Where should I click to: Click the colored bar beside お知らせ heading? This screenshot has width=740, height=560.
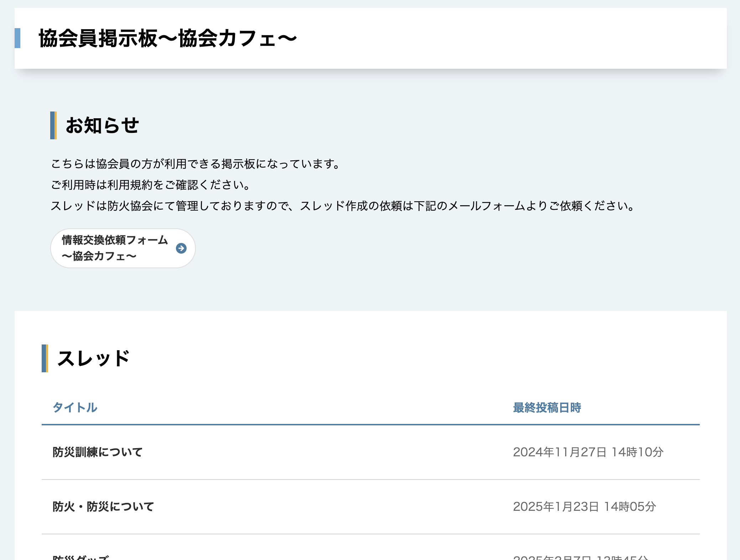click(53, 125)
